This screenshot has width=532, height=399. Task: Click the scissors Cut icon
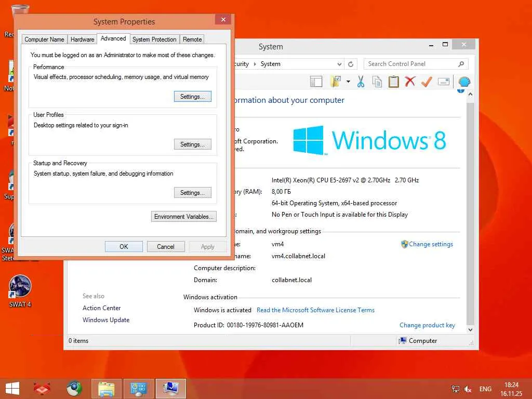(361, 82)
